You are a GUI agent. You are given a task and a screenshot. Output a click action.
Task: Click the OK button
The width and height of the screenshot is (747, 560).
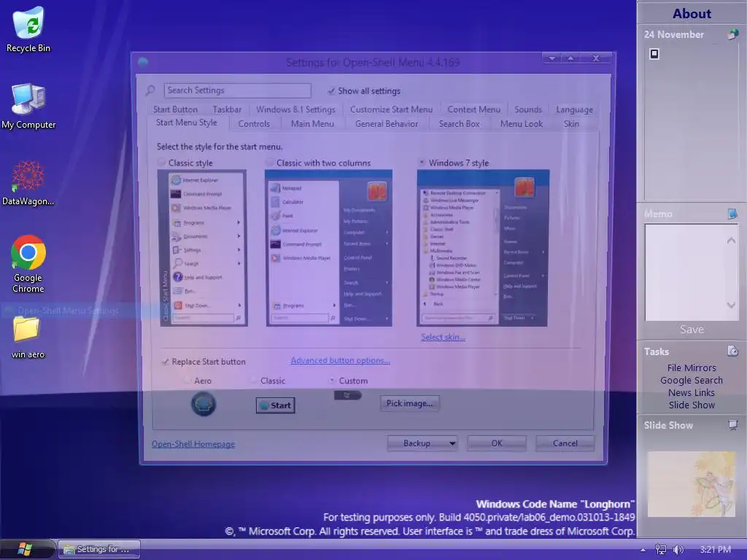pyautogui.click(x=497, y=443)
